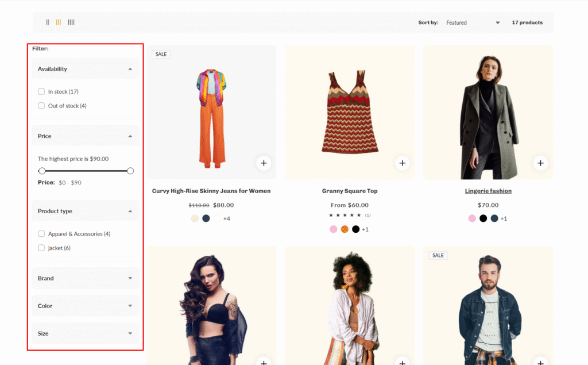Switch to three-column grid view
Image resolution: width=588 pixels, height=365 pixels.
(x=59, y=22)
